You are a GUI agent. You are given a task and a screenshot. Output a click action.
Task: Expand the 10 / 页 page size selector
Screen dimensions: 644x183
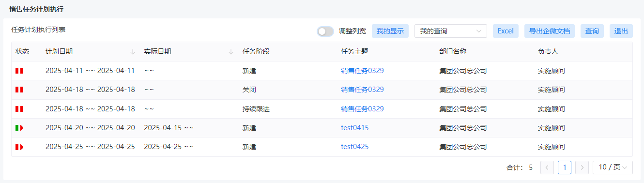(x=613, y=168)
